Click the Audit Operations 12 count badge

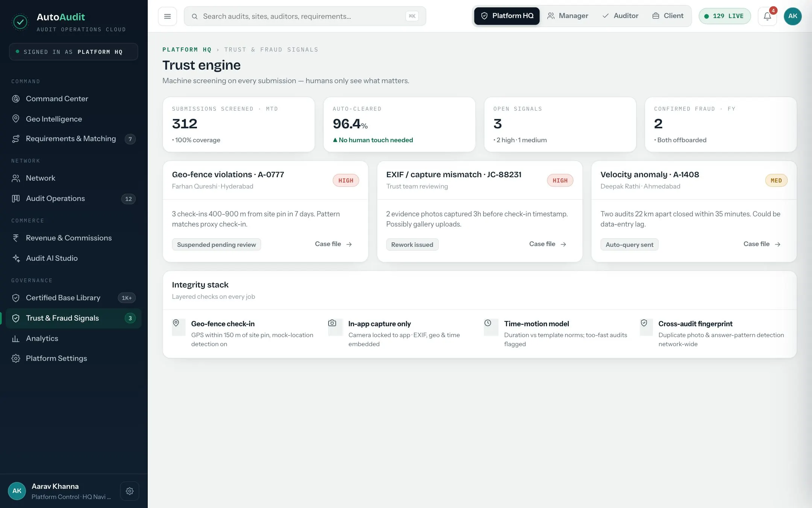click(129, 199)
